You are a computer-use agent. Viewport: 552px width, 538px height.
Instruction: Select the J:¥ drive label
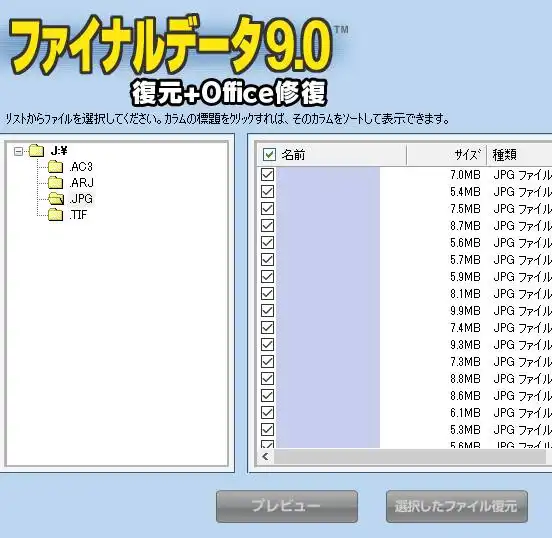click(59, 151)
